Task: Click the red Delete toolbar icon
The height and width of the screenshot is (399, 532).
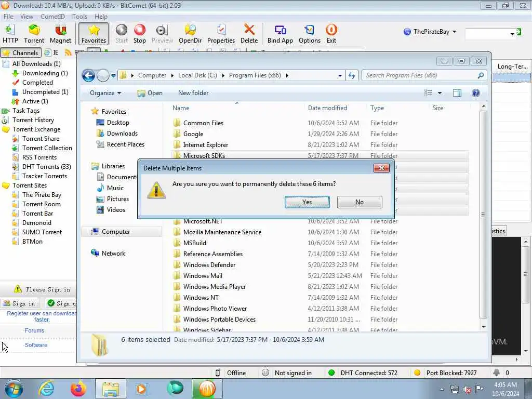Action: (x=249, y=34)
